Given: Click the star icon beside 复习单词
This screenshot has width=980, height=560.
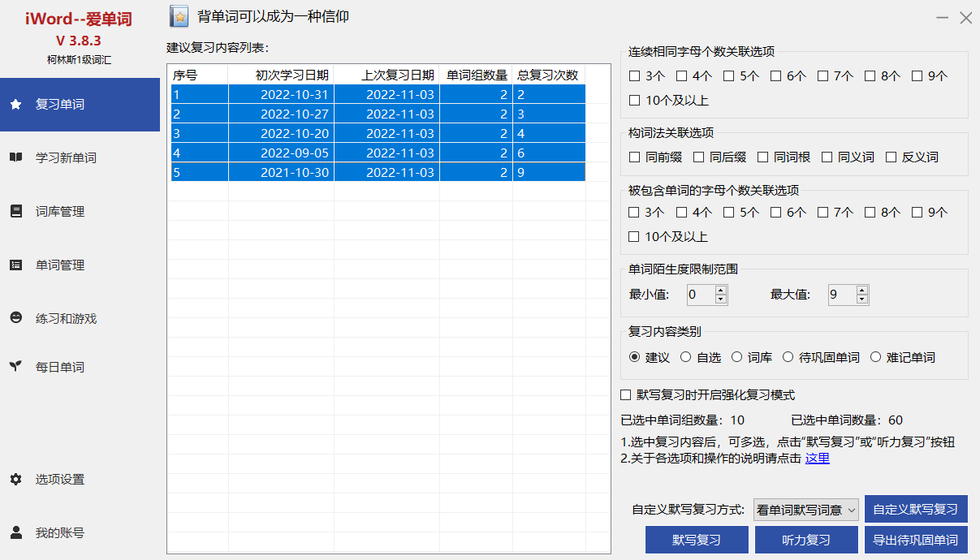Looking at the screenshot, I should point(15,105).
